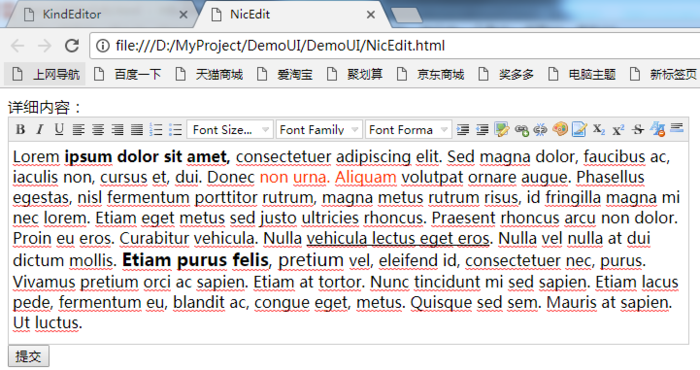The width and height of the screenshot is (700, 370).
Task: Click the site info icon in address bar
Action: [x=103, y=46]
